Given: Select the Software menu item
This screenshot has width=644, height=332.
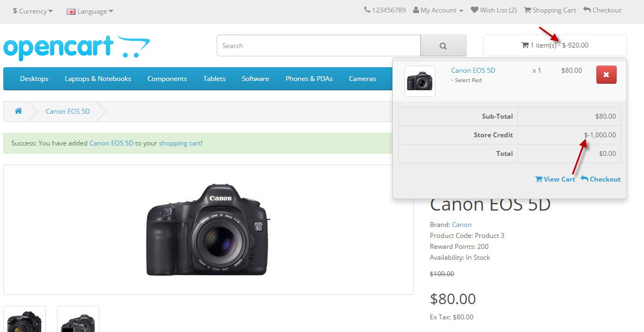Looking at the screenshot, I should [x=256, y=79].
